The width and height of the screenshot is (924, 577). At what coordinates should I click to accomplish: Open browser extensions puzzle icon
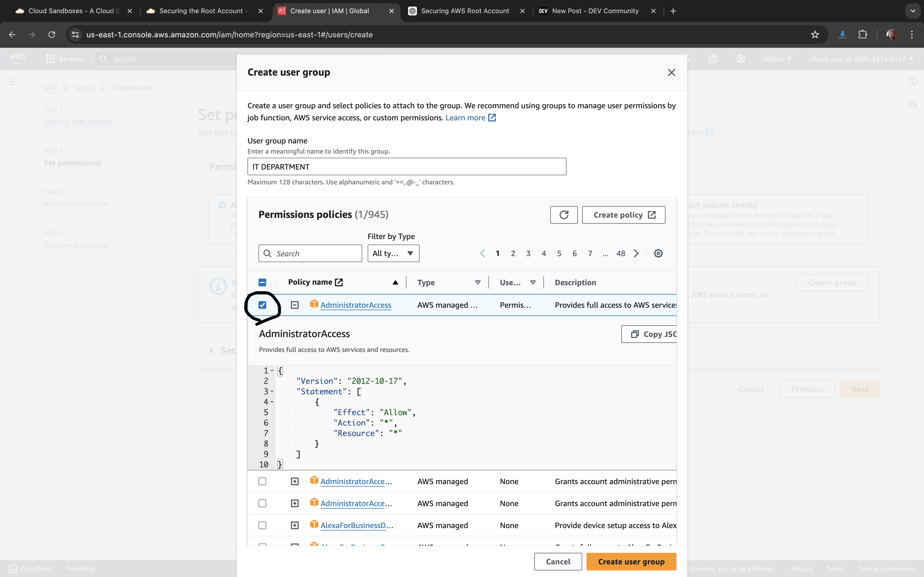862,35
